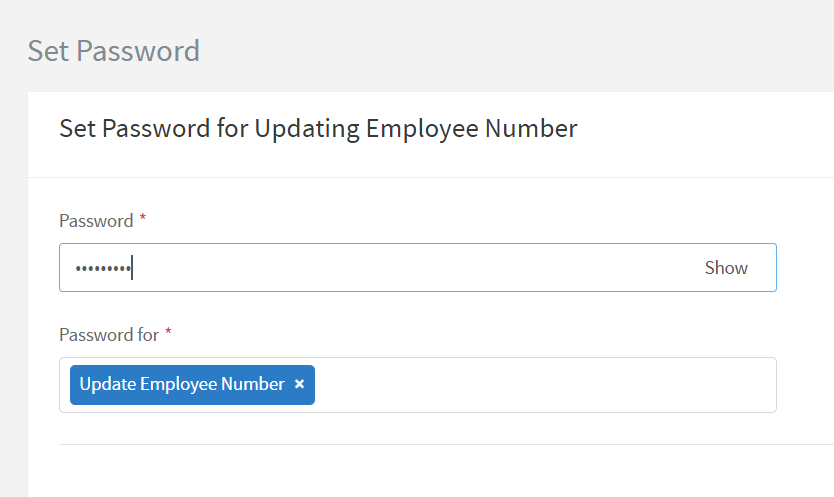The image size is (834, 497).
Task: Click the red asterisk beside Password
Action: (143, 219)
